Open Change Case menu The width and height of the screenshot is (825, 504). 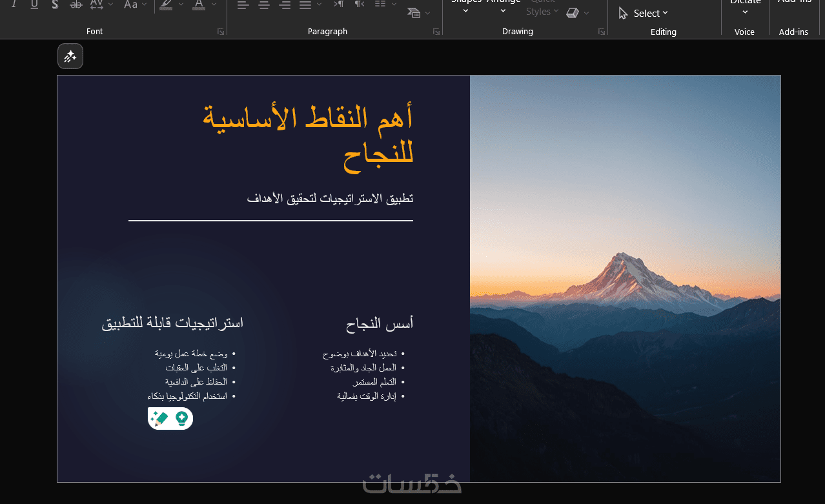pyautogui.click(x=131, y=4)
